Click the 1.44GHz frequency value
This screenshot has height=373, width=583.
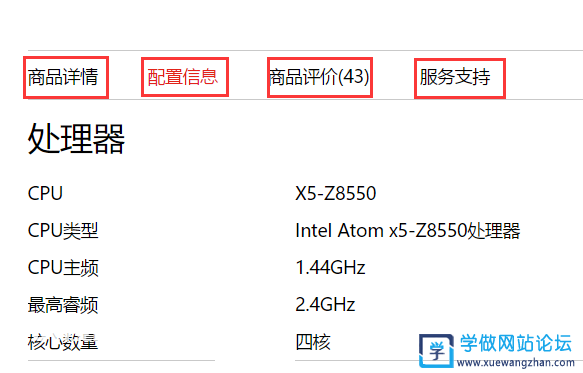330,268
